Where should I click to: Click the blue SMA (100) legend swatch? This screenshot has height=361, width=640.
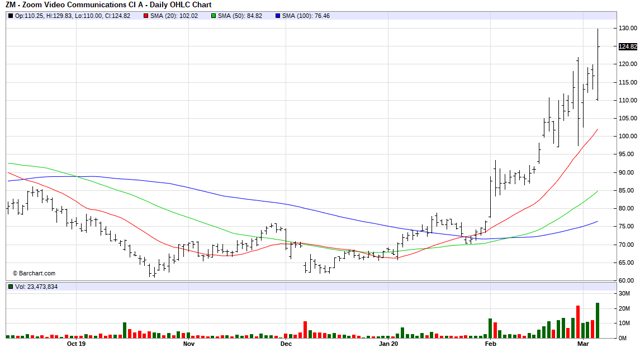278,16
